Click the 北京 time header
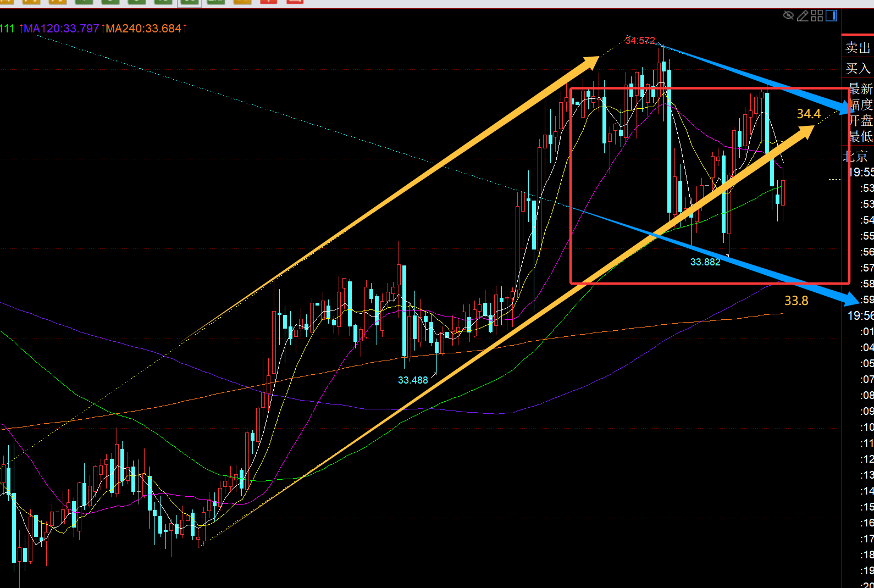Screen dimensions: 874x588 856,157
